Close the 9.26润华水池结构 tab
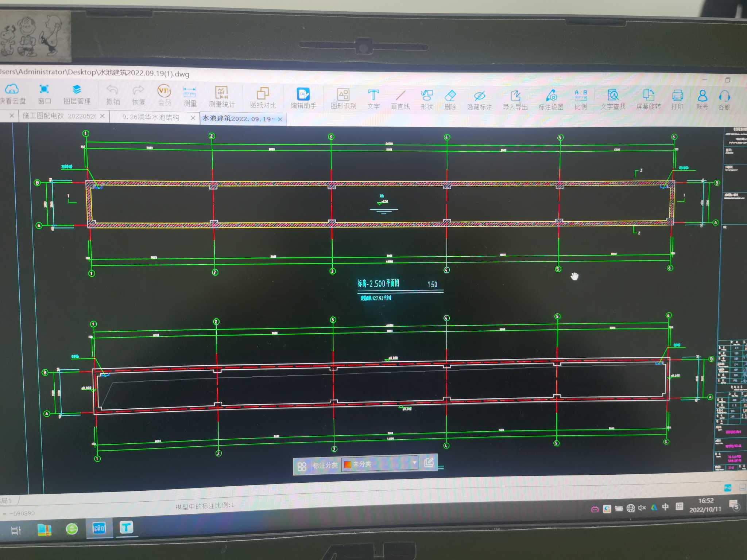Viewport: 747px width, 560px height. [193, 118]
